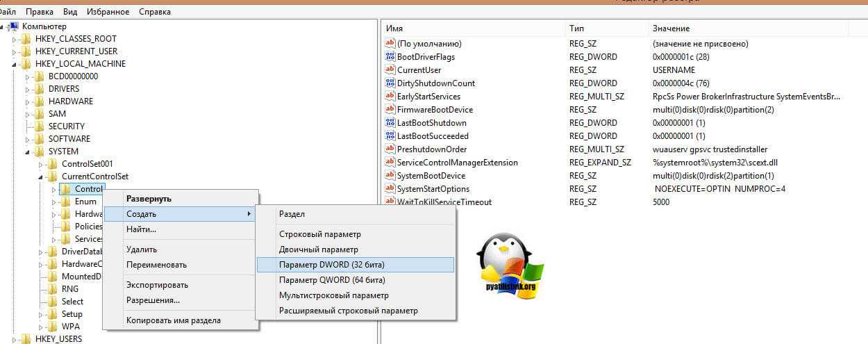Choose Развернуть in context menu

tap(181, 199)
